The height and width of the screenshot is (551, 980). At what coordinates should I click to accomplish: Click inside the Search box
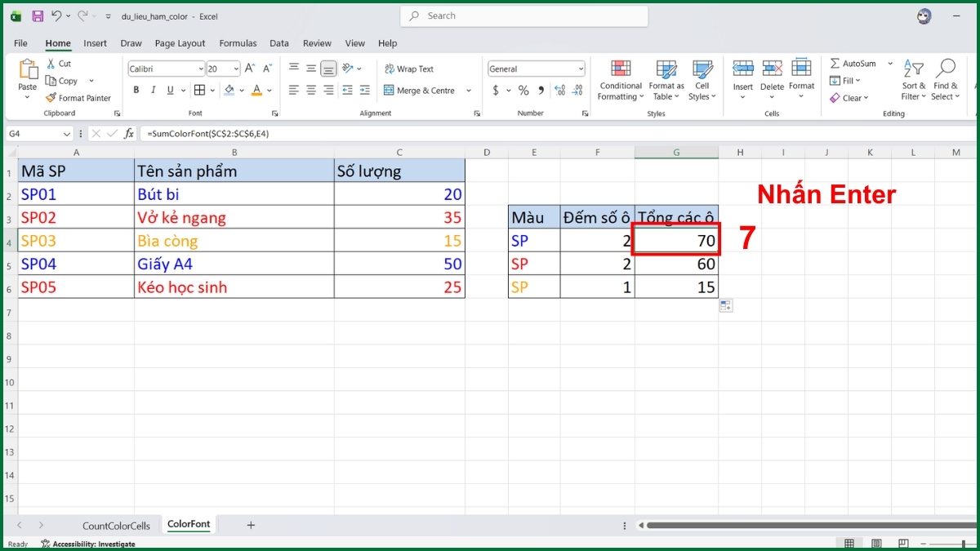[523, 16]
